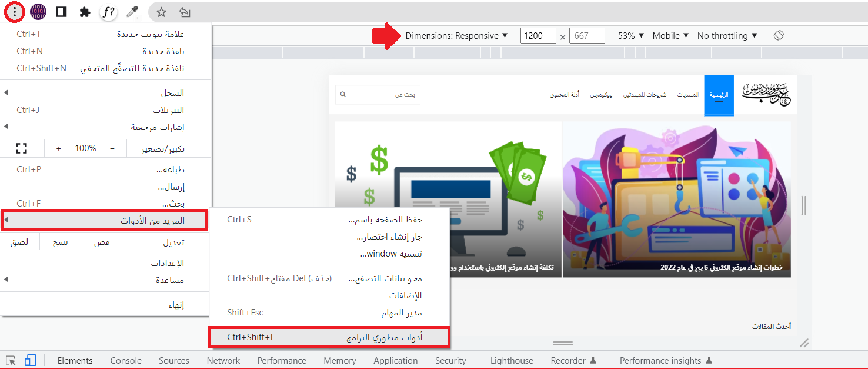Viewport: 868px width, 369px height.
Task: Click the المنتديات link in site navigation
Action: [x=687, y=95]
